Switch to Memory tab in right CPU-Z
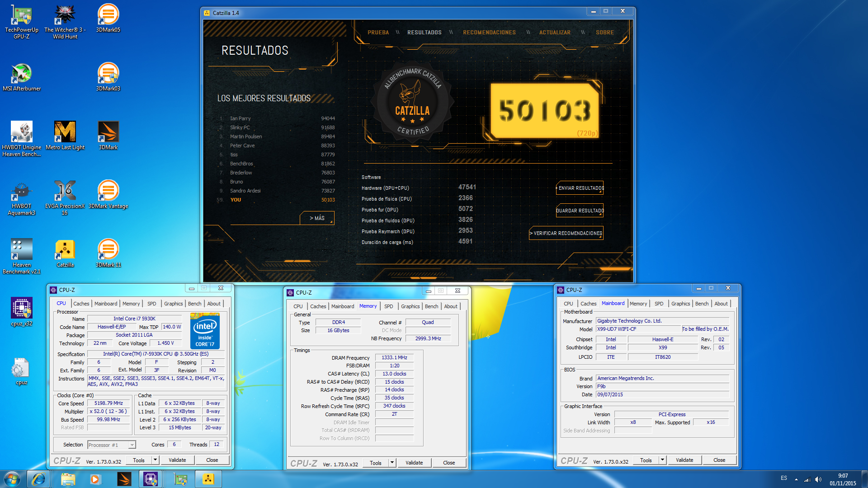This screenshot has height=488, width=868. (x=638, y=304)
